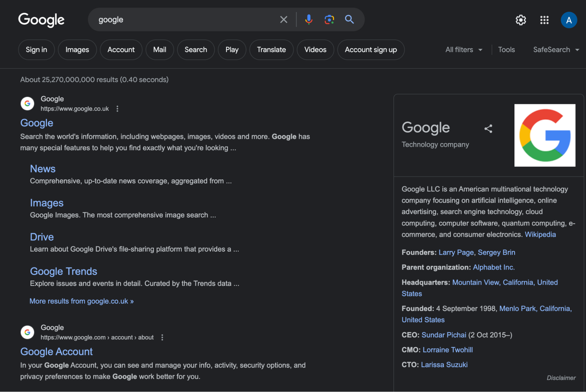Open the Wikipedia source link
Image resolution: width=586 pixels, height=392 pixels.
click(x=540, y=235)
